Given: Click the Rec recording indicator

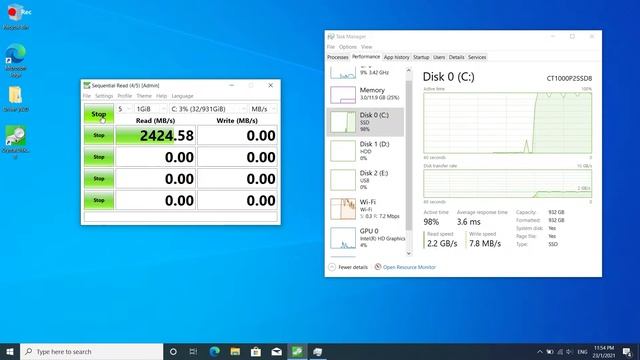Looking at the screenshot, I should 21,12.
